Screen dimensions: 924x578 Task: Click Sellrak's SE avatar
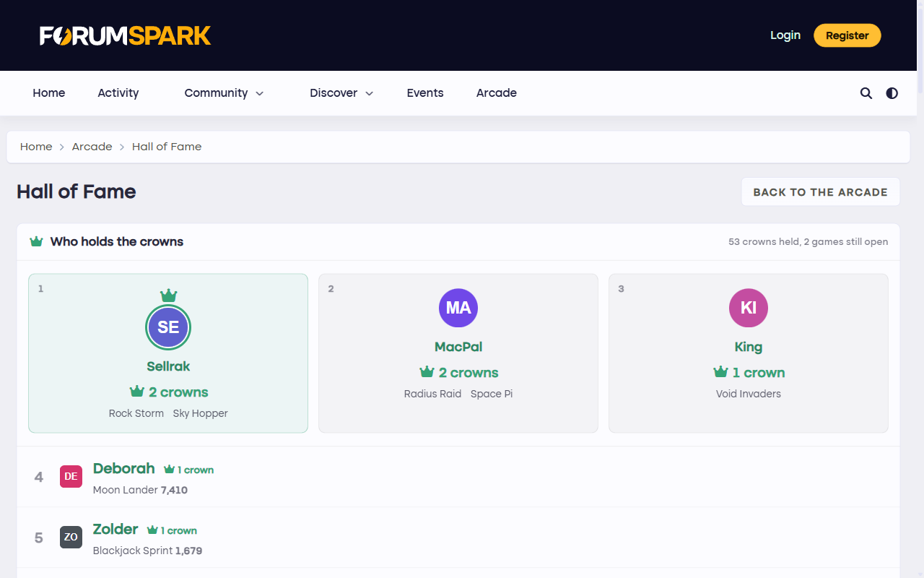point(168,327)
